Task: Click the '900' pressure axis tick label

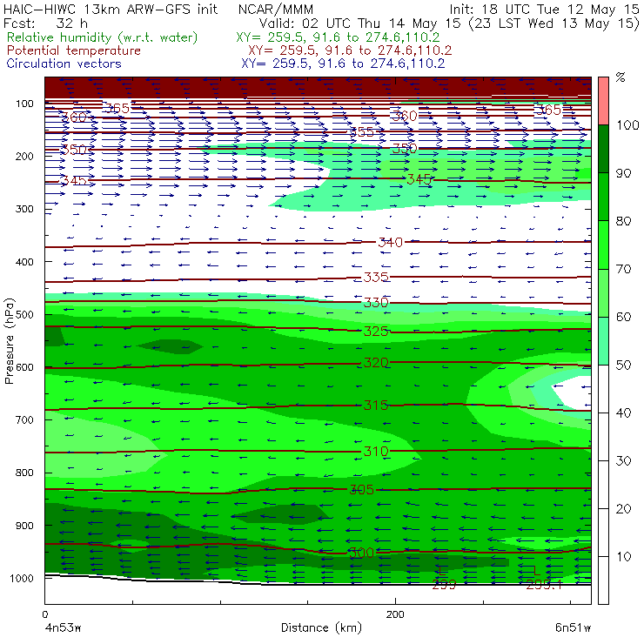Action: point(24,526)
